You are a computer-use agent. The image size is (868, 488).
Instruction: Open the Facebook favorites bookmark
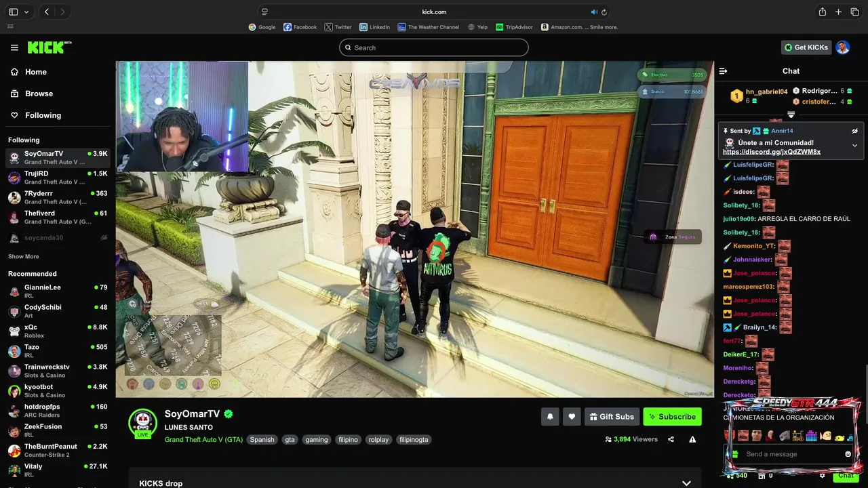point(300,27)
